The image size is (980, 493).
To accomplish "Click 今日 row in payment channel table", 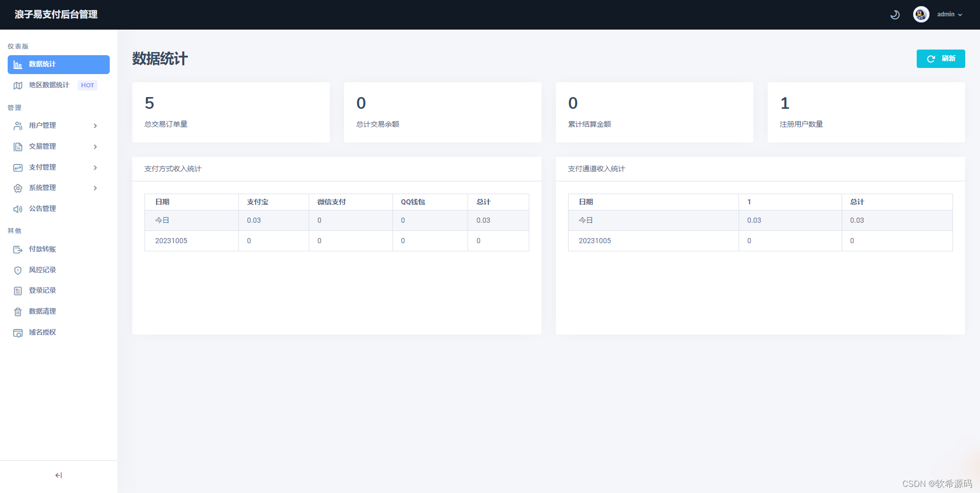I will [x=761, y=220].
